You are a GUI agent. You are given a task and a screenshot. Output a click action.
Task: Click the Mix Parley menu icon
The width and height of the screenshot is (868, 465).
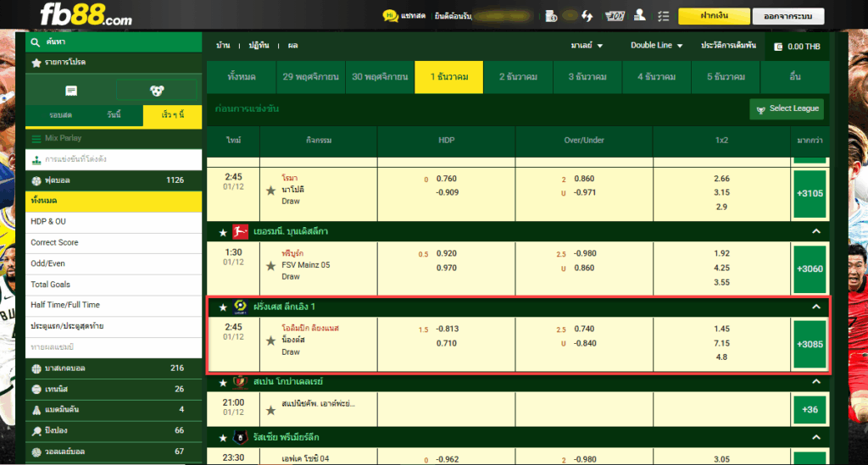tap(36, 138)
